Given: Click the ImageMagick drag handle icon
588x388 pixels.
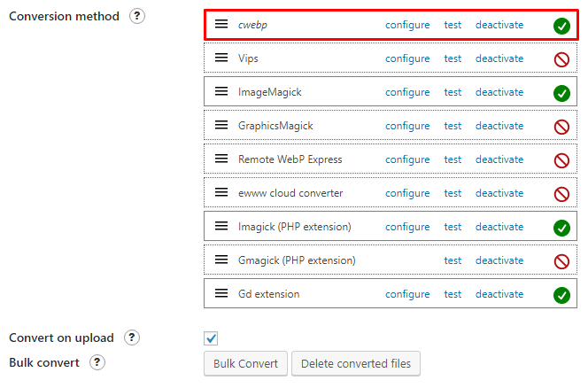Looking at the screenshot, I should [x=221, y=91].
